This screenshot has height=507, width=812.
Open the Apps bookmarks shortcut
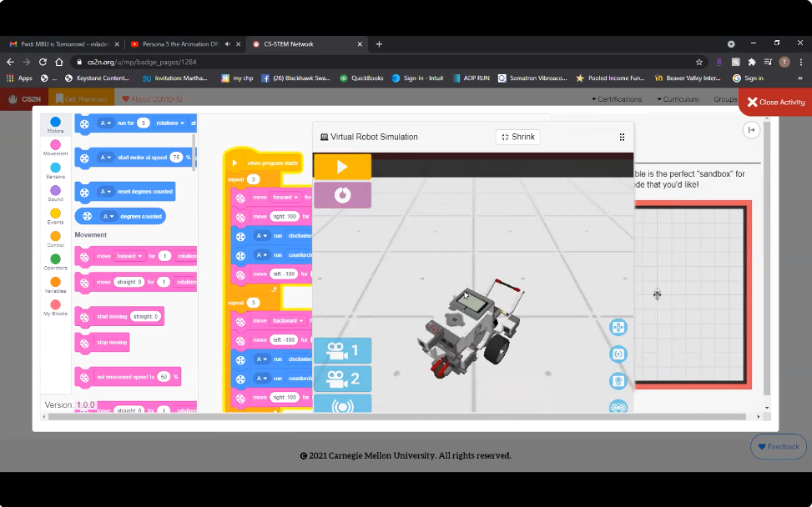(x=19, y=78)
